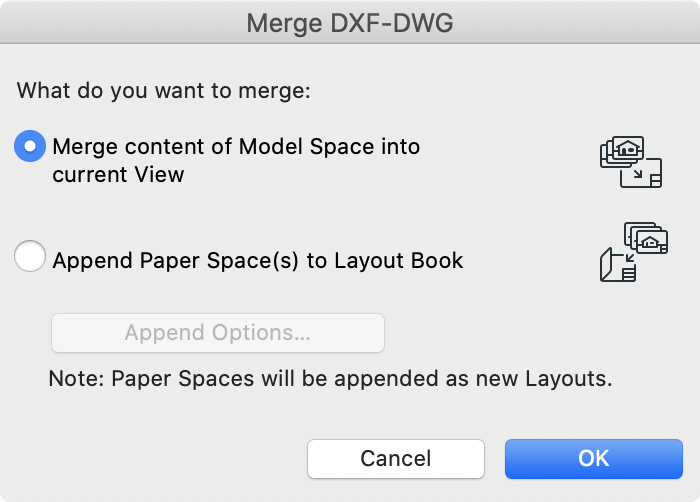This screenshot has height=502, width=700.
Task: Click the small arrow inside the Paper Space icon
Action: click(630, 258)
